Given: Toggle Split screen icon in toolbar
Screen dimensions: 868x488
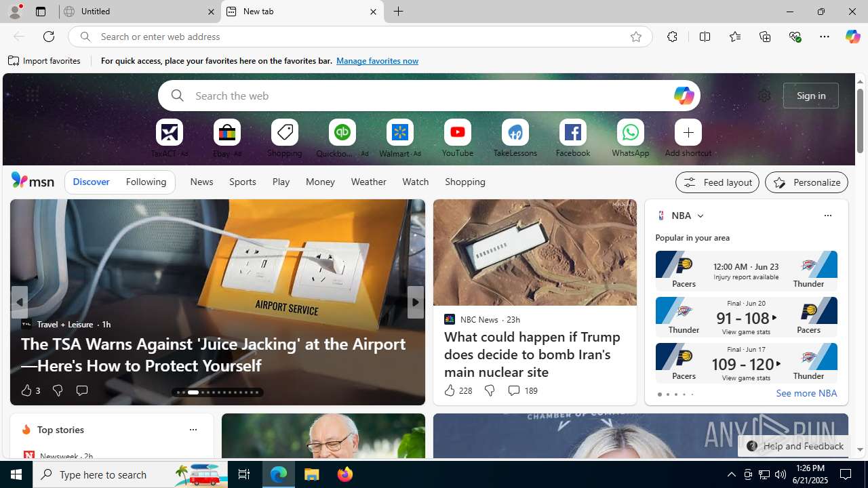Looking at the screenshot, I should pyautogui.click(x=705, y=37).
